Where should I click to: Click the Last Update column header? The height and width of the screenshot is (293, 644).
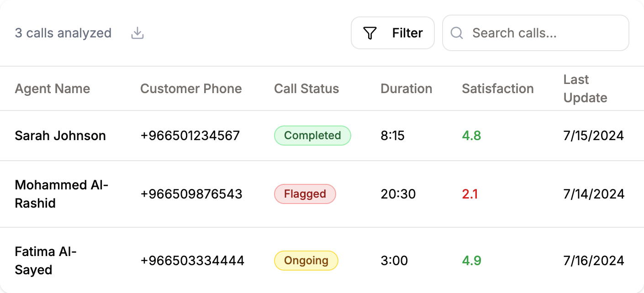(x=585, y=89)
